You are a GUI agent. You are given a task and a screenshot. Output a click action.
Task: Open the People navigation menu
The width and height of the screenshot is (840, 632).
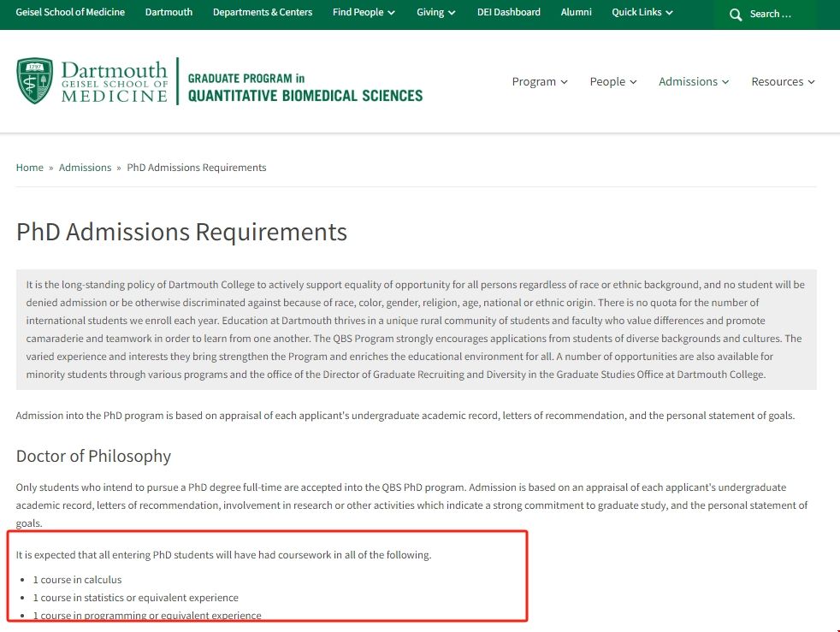[613, 81]
